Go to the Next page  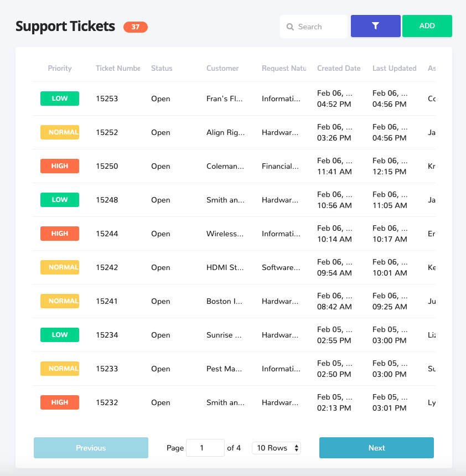tap(376, 448)
